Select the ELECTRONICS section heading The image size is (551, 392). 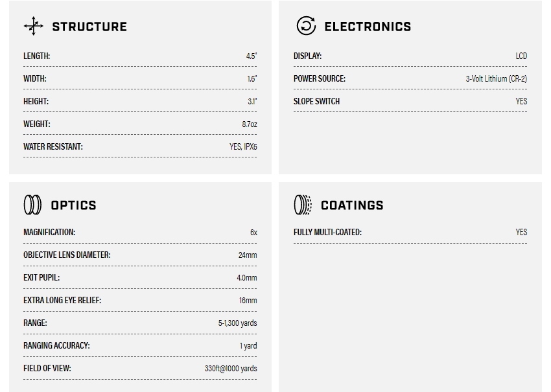(368, 27)
